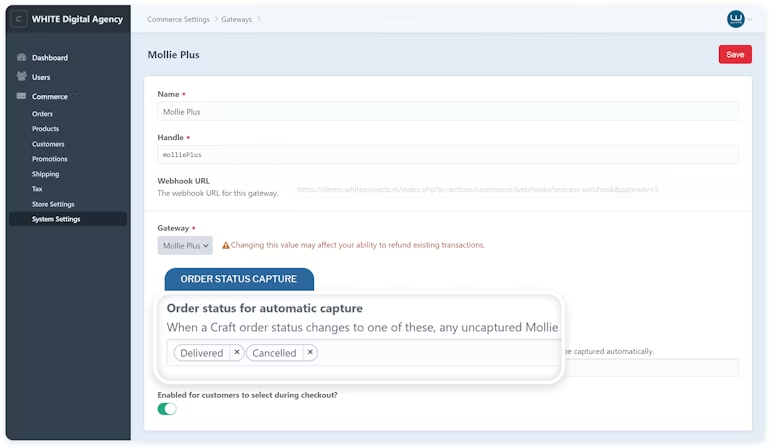Click the Order Status Capture tab
770x448 pixels.
pos(239,279)
